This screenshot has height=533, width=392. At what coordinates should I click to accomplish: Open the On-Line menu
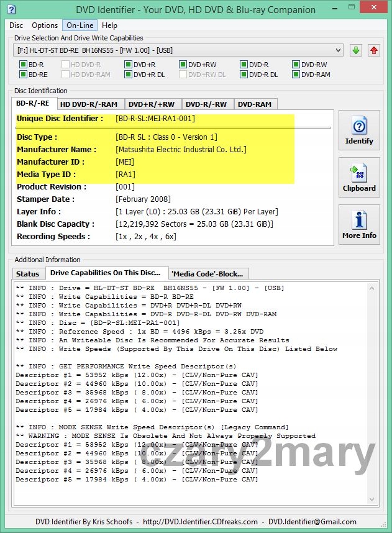point(79,25)
